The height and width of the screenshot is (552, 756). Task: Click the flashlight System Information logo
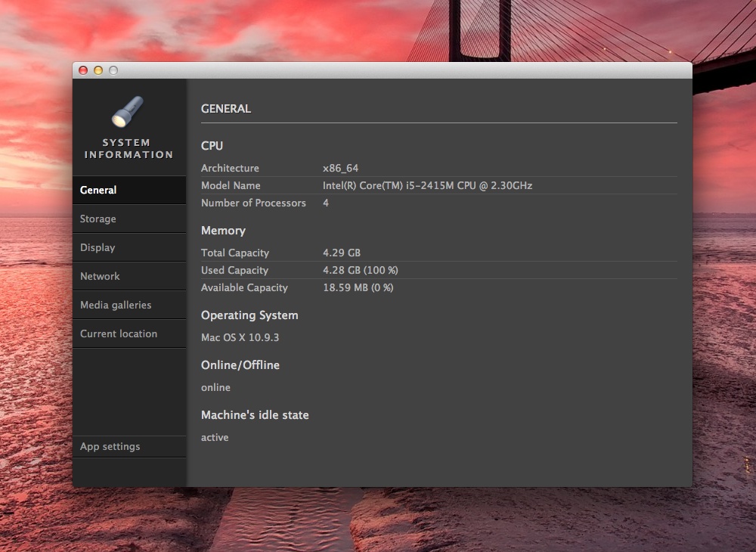(128, 111)
